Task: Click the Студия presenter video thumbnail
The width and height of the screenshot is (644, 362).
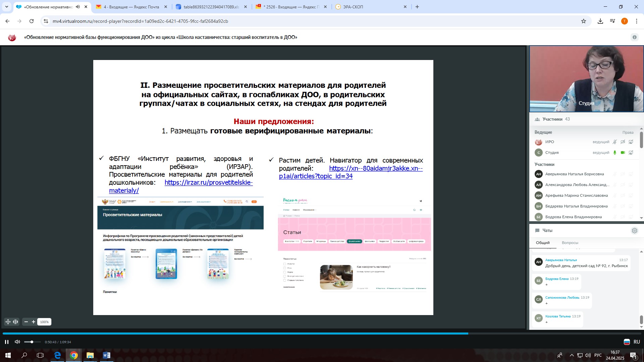Action: [586, 79]
